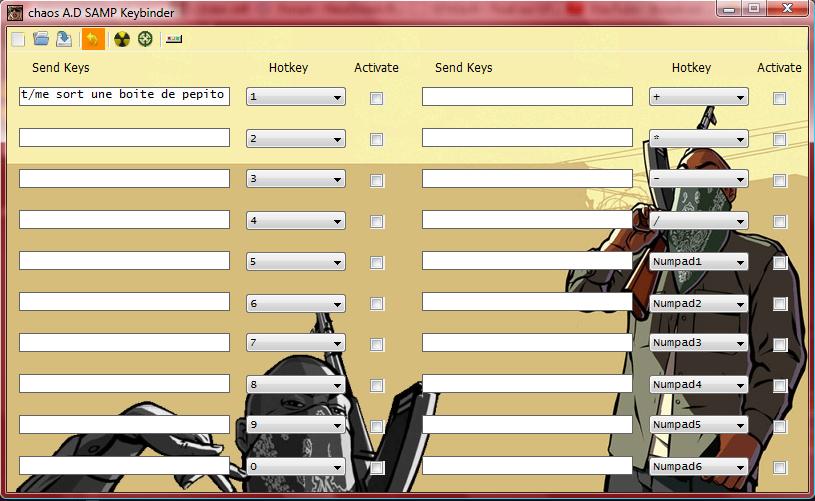Toggle Activate checkbox for the + hotkey

tap(779, 98)
